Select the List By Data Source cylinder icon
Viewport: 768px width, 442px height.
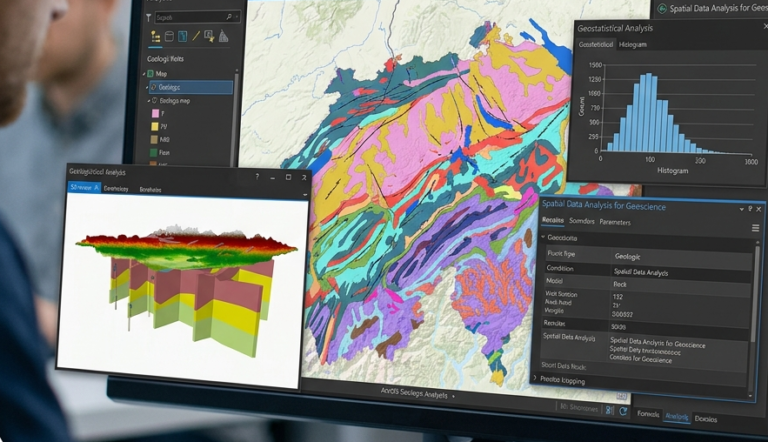pos(169,37)
